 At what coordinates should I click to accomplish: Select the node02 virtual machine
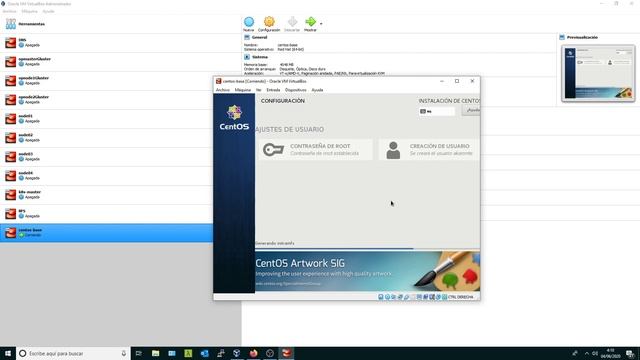(x=106, y=138)
